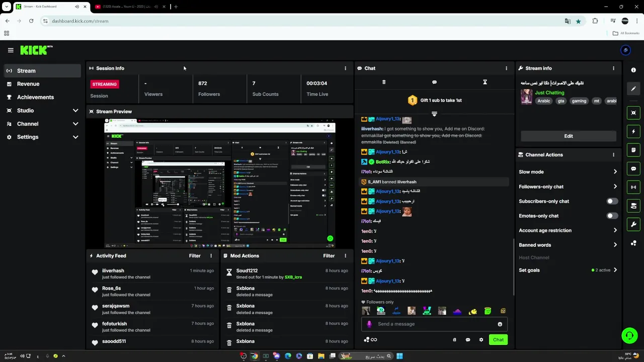Collapse the pinned gift banner with the downward arrow

(434, 114)
